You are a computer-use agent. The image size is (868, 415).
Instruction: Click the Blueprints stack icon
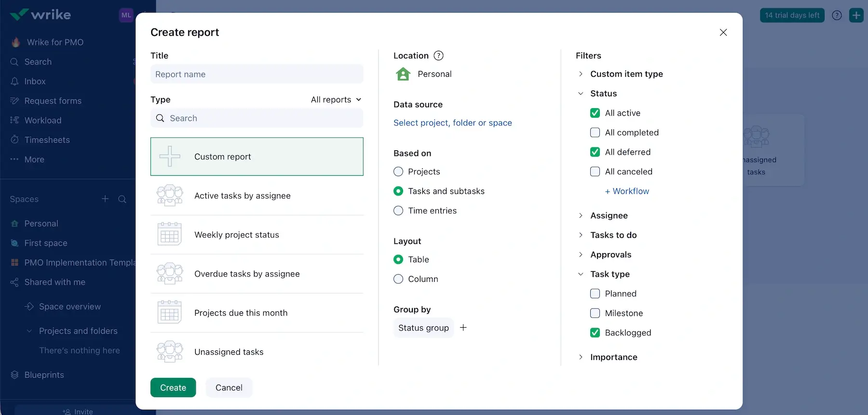pyautogui.click(x=14, y=375)
